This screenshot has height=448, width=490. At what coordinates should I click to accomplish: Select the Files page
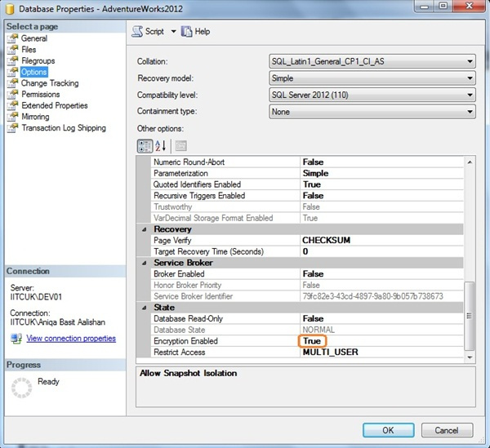pyautogui.click(x=29, y=50)
